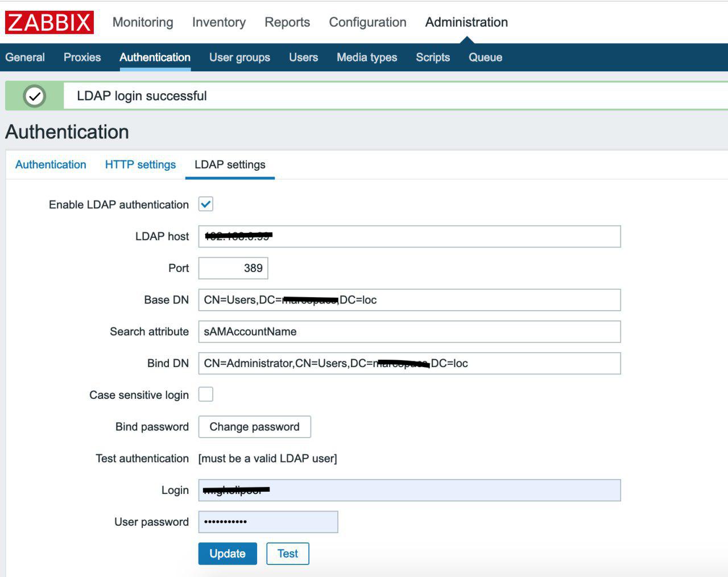Image resolution: width=728 pixels, height=577 pixels.
Task: Click the LDAP host field
Action: (409, 237)
